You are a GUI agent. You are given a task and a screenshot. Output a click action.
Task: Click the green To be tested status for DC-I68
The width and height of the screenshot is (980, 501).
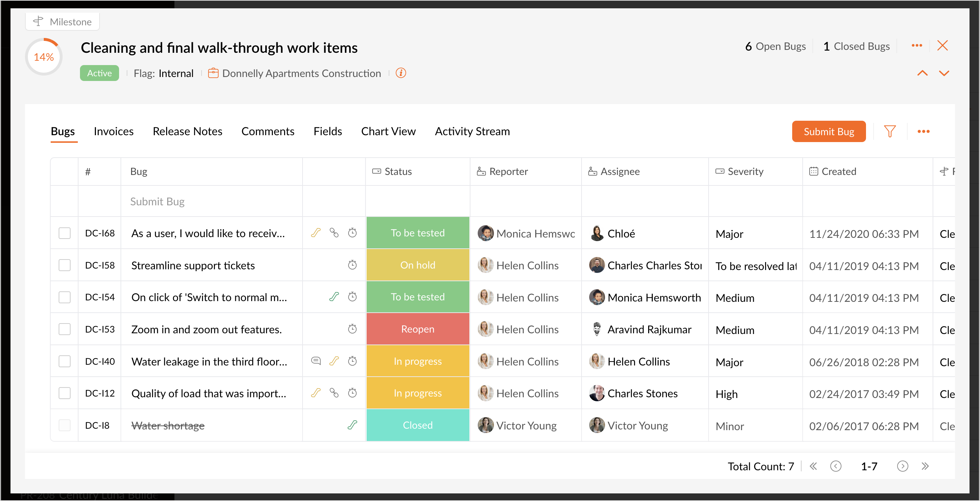[x=417, y=233]
